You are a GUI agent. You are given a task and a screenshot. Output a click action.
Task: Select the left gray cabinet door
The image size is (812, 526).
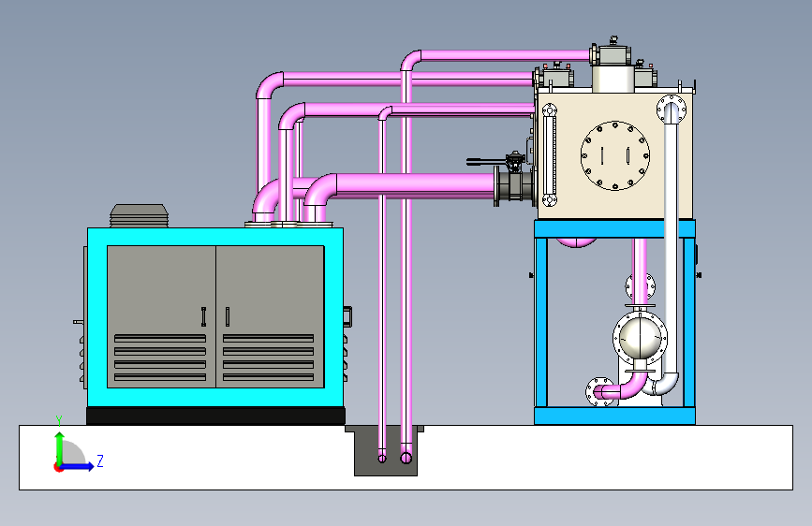click(161, 316)
